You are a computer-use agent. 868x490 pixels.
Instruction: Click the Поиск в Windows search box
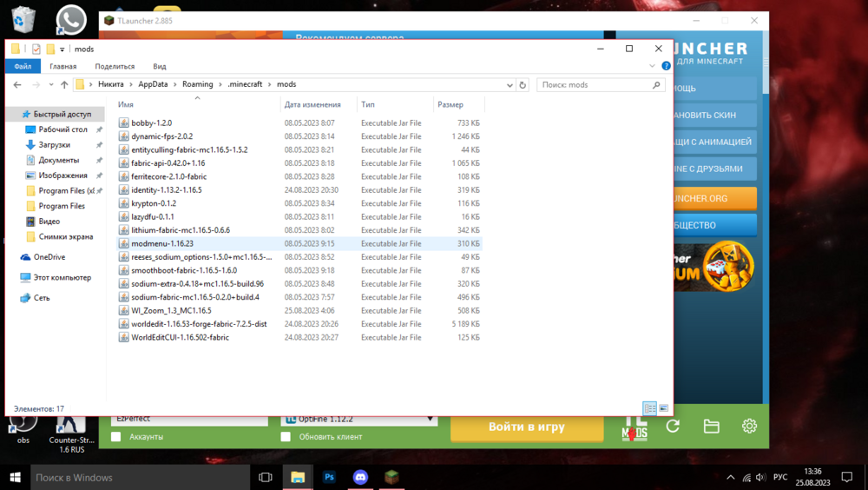pyautogui.click(x=140, y=477)
